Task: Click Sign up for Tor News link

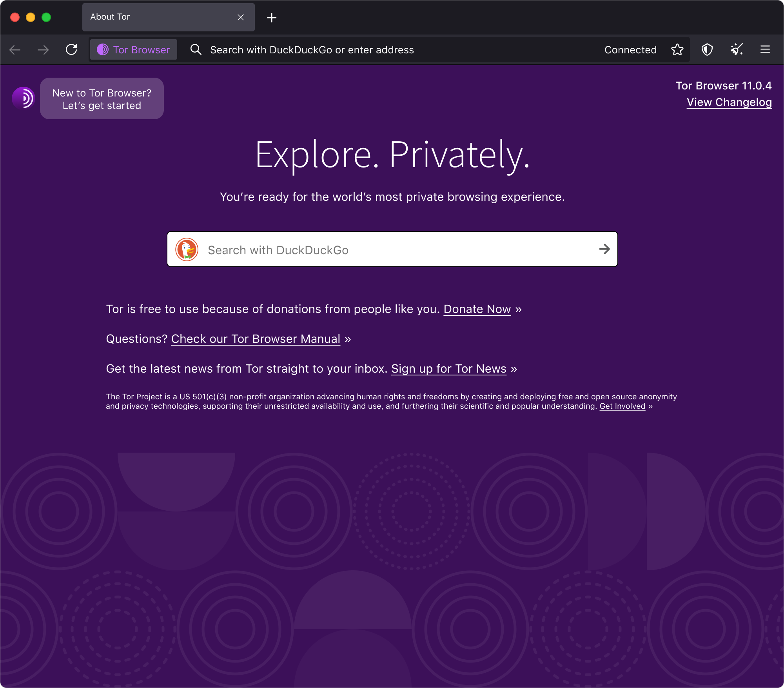Action: (x=449, y=369)
